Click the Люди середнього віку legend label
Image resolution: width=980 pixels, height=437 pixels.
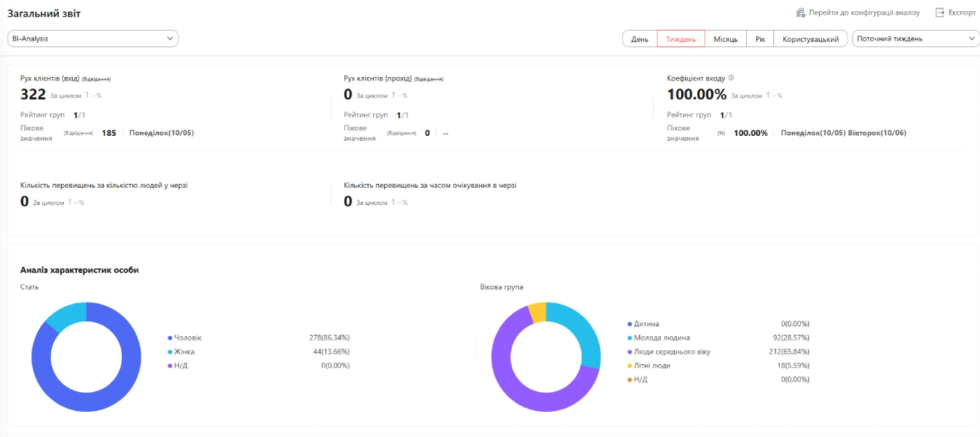[x=672, y=352]
